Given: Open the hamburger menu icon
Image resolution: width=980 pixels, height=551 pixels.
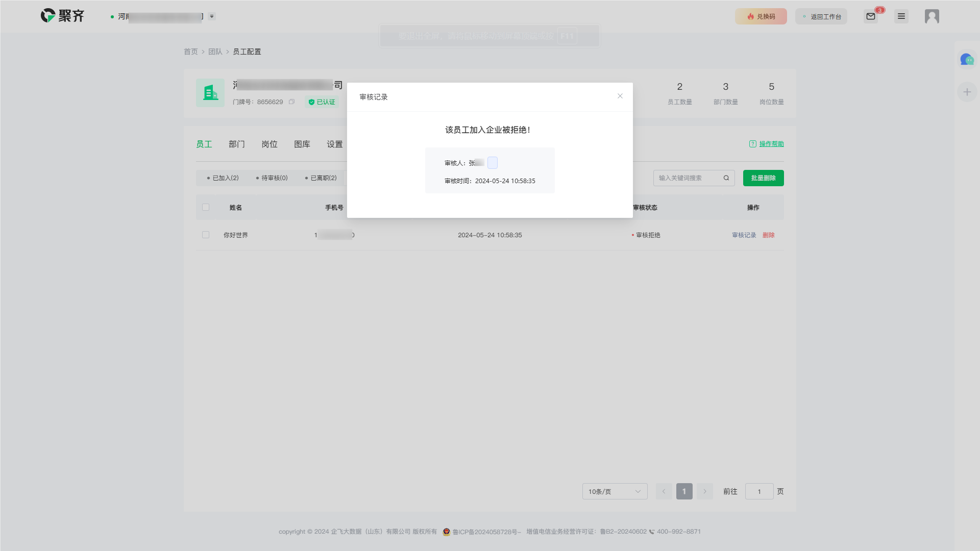Looking at the screenshot, I should click(x=901, y=16).
